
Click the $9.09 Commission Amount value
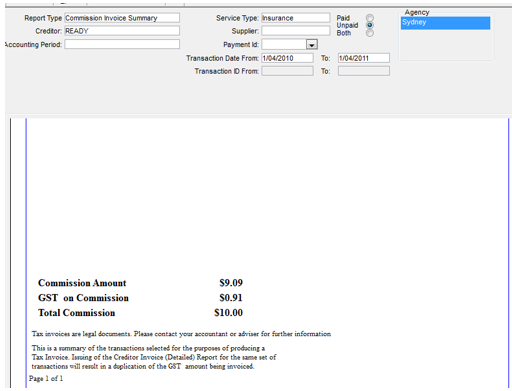[x=231, y=283]
